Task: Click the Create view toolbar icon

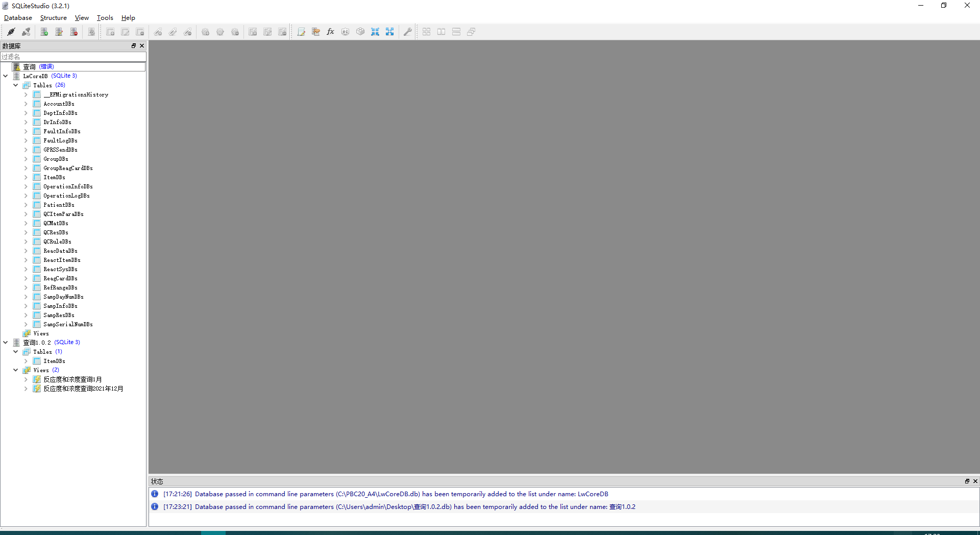Action: tap(253, 32)
